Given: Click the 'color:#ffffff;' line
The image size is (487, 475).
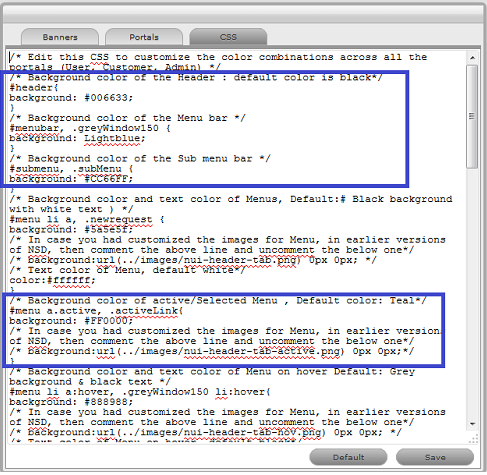Looking at the screenshot, I should coord(52,280).
